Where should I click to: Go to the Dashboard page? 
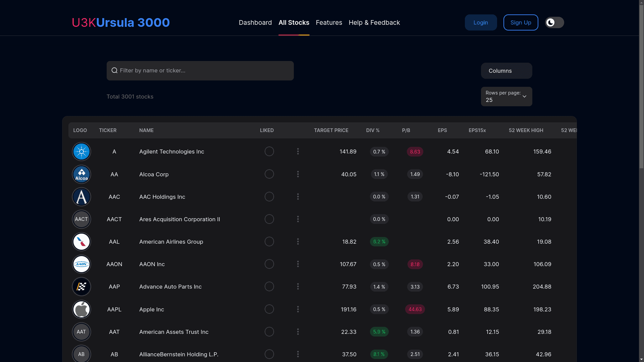(255, 22)
